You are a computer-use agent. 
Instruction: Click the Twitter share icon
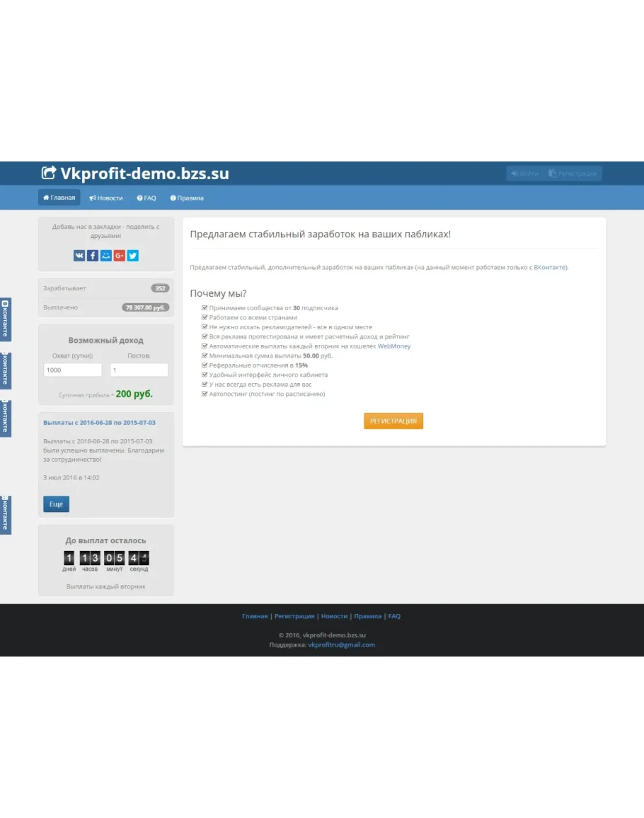(x=133, y=256)
